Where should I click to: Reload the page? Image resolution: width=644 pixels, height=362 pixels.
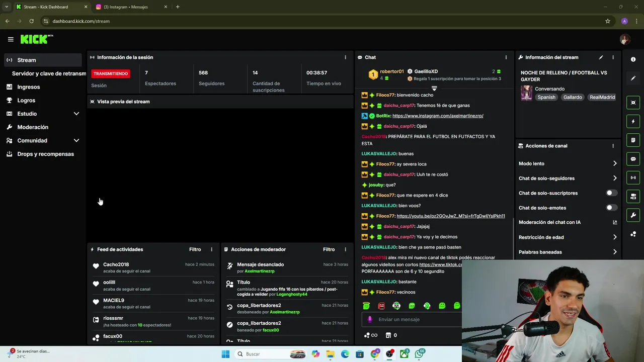coord(31,21)
